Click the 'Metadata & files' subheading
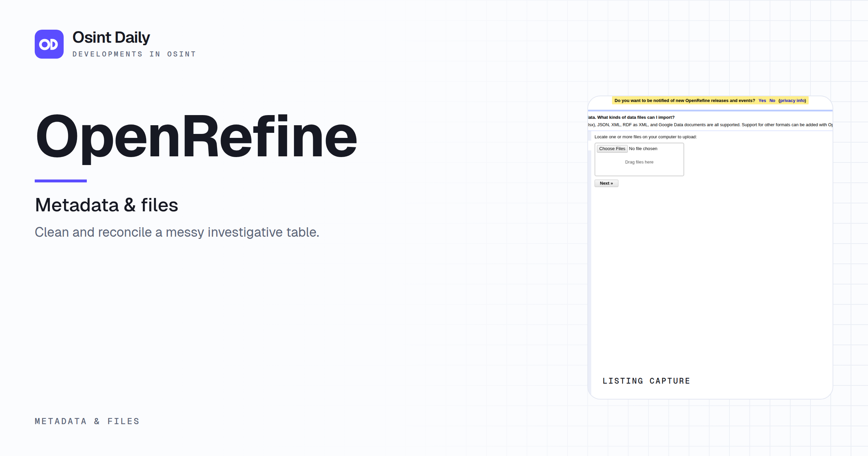868x456 pixels. click(107, 205)
